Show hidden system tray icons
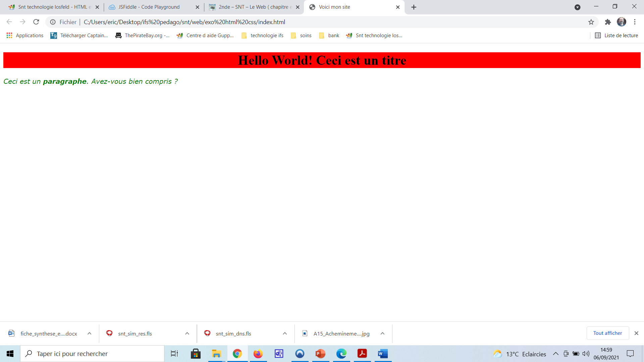644x362 pixels. [x=556, y=354]
